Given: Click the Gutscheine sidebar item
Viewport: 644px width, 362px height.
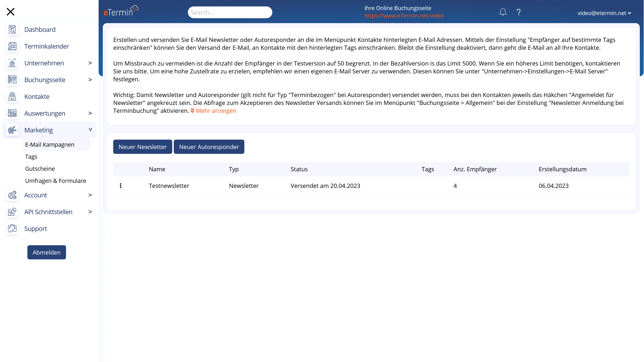Looking at the screenshot, I should coord(40,168).
